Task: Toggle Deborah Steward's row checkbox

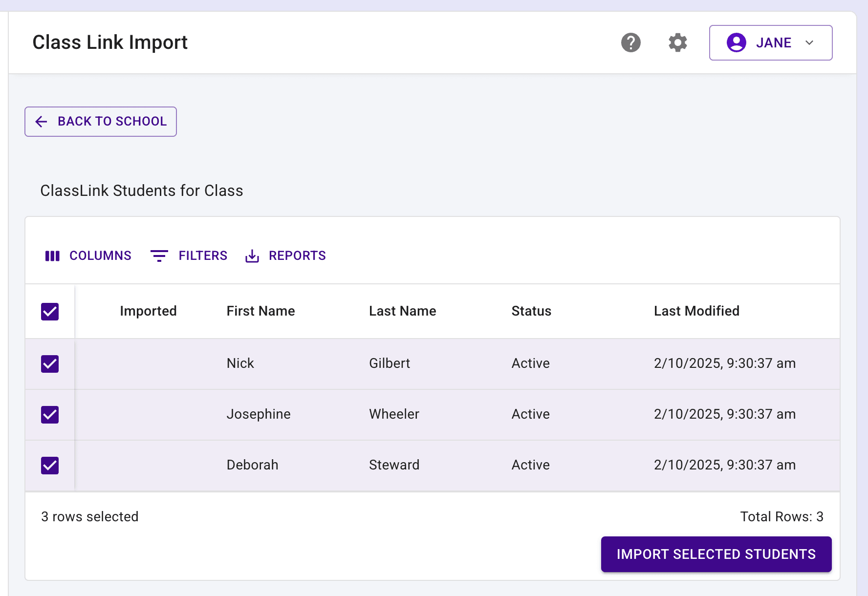Action: pyautogui.click(x=50, y=466)
